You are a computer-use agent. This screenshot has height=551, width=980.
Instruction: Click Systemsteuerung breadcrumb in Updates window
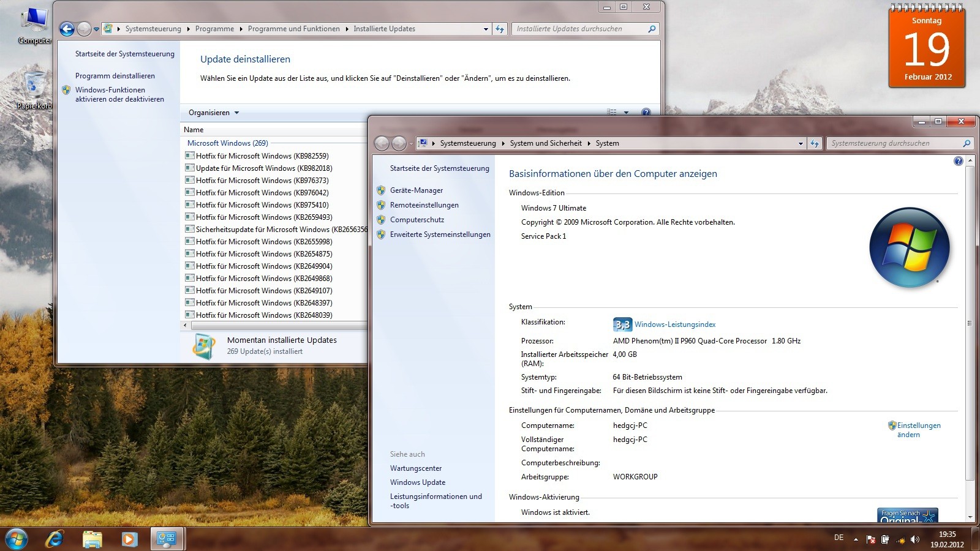pos(153,29)
